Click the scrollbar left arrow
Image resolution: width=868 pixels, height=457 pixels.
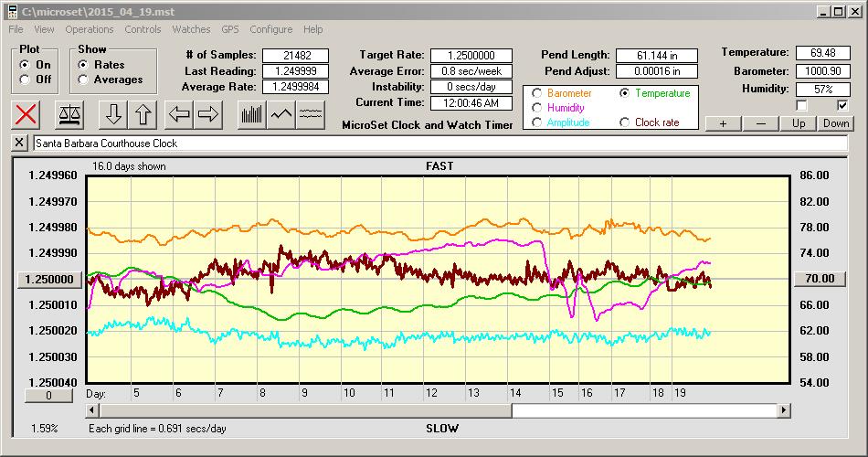(x=92, y=410)
